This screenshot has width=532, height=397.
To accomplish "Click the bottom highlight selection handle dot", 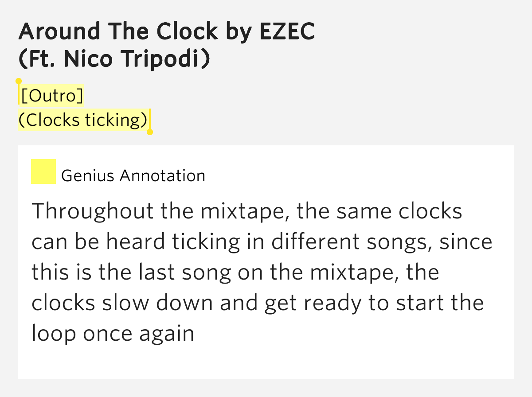I will 150,132.
